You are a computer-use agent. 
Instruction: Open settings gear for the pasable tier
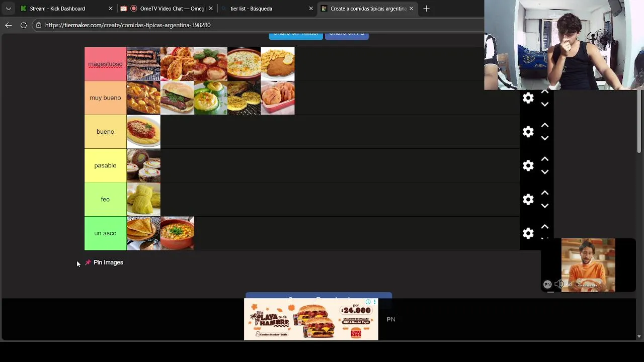coord(528,165)
